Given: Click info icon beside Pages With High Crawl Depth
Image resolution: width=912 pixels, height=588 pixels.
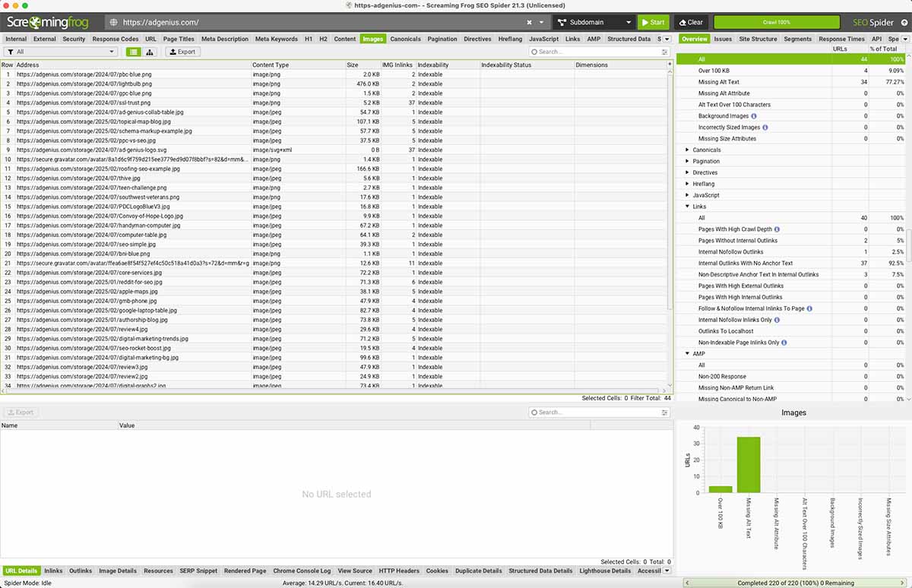Looking at the screenshot, I should click(777, 229).
